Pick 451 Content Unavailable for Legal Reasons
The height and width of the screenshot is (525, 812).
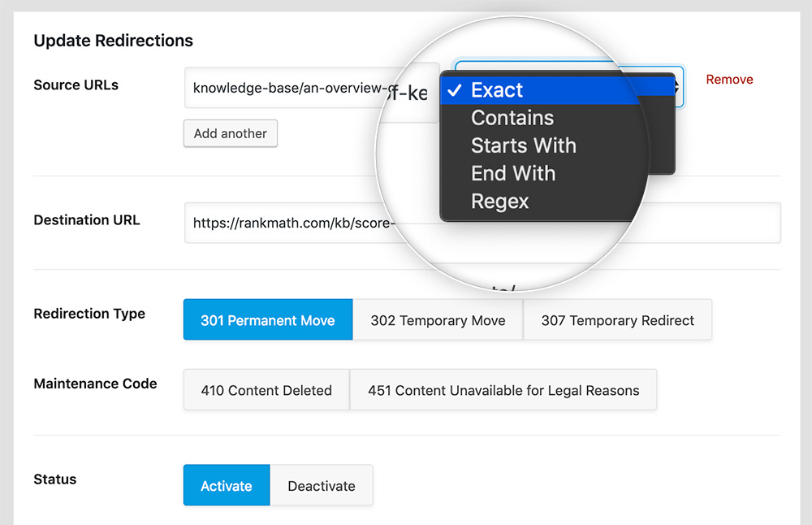[503, 390]
